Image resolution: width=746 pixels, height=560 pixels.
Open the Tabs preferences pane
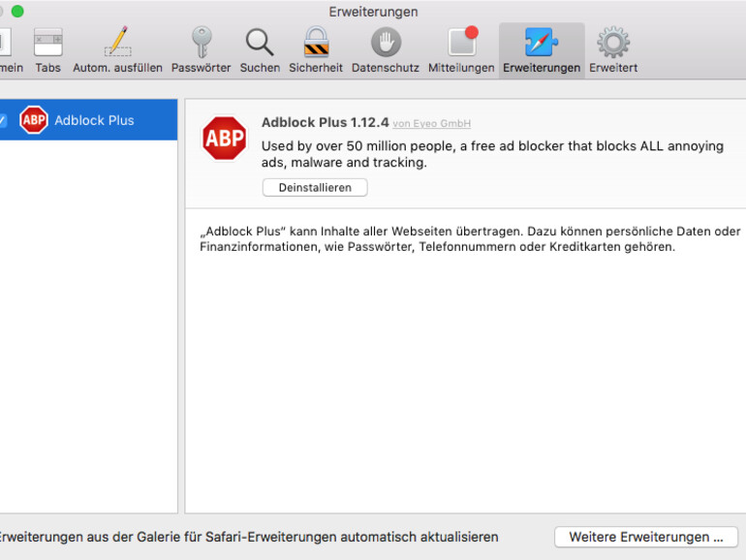coord(48,50)
